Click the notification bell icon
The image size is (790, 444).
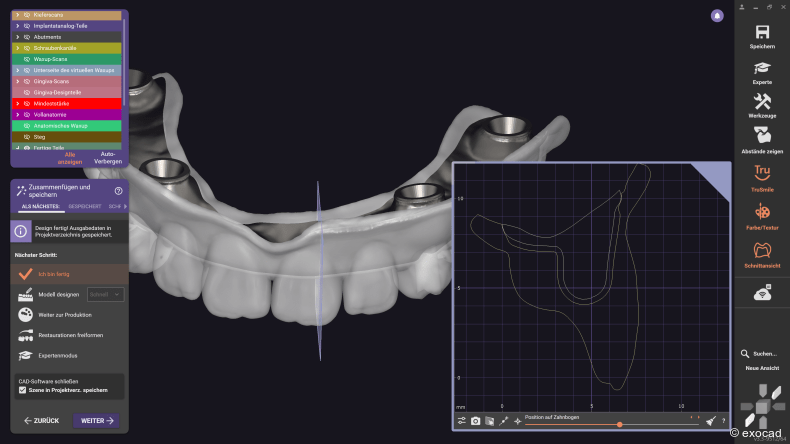point(717,15)
